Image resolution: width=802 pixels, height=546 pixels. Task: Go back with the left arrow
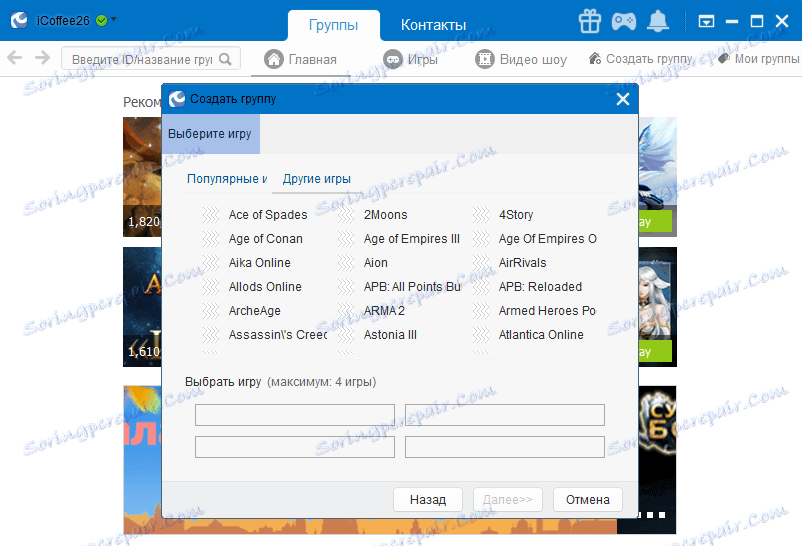click(15, 57)
